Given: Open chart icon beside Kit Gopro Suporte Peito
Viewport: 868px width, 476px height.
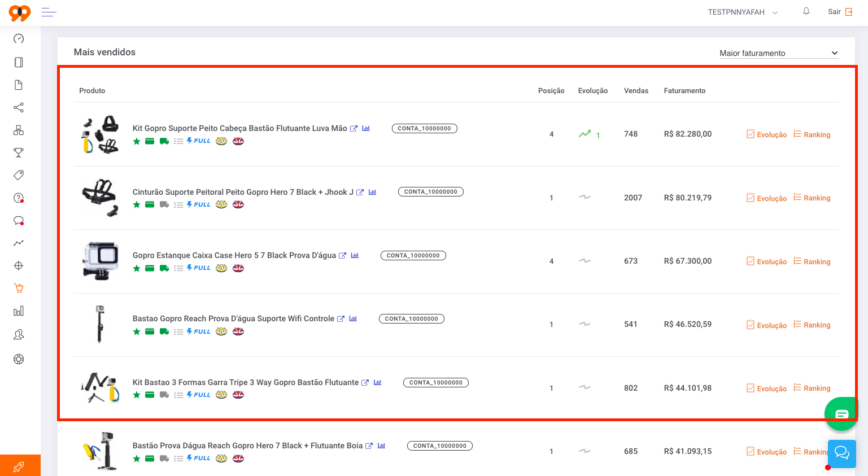Looking at the screenshot, I should 366,128.
